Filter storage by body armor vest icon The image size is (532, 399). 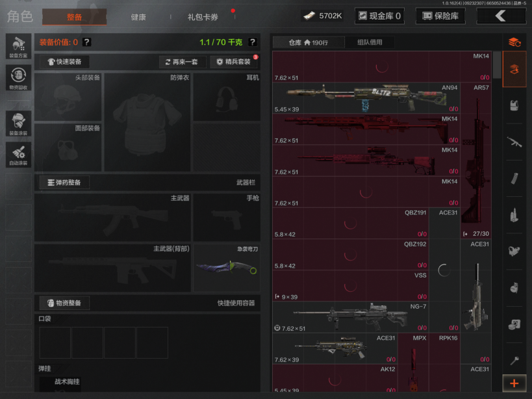[x=514, y=106]
